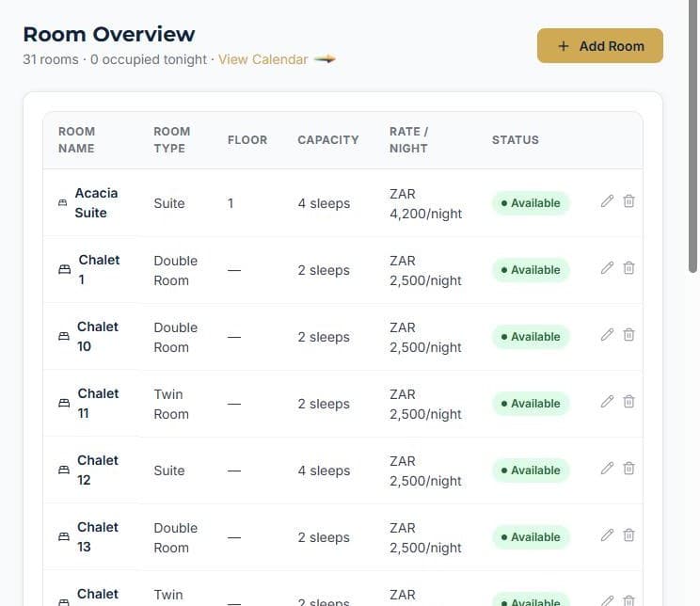
Task: Delete the Chalet 10 room
Action: 628,335
